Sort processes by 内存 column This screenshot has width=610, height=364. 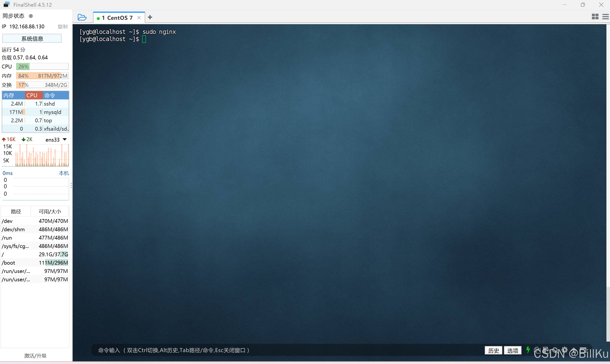click(13, 95)
